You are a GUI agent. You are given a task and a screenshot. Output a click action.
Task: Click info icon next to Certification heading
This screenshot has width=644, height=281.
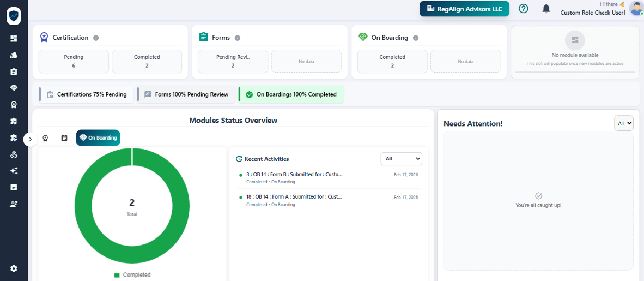tap(96, 38)
